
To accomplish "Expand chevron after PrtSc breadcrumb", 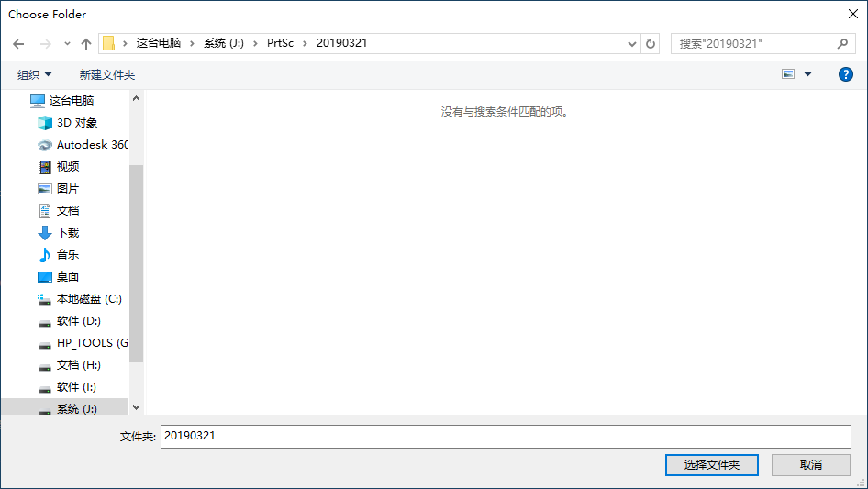I will tap(305, 43).
